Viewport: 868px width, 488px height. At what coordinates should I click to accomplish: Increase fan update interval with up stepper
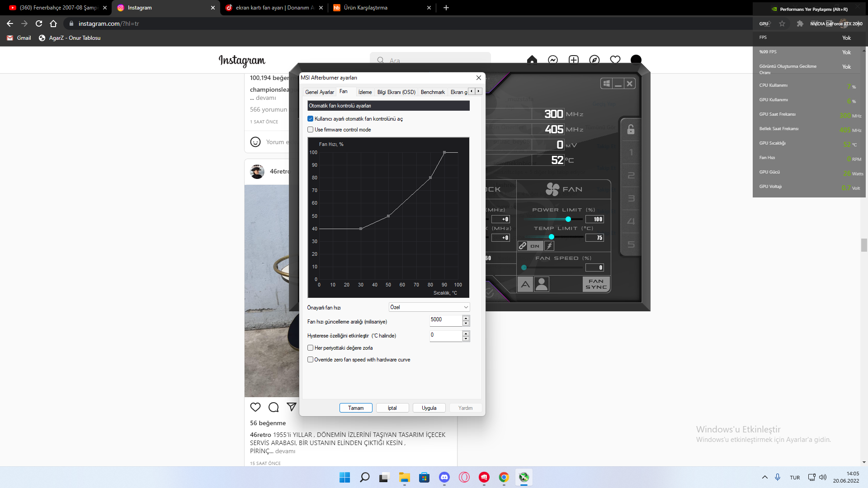click(x=466, y=318)
